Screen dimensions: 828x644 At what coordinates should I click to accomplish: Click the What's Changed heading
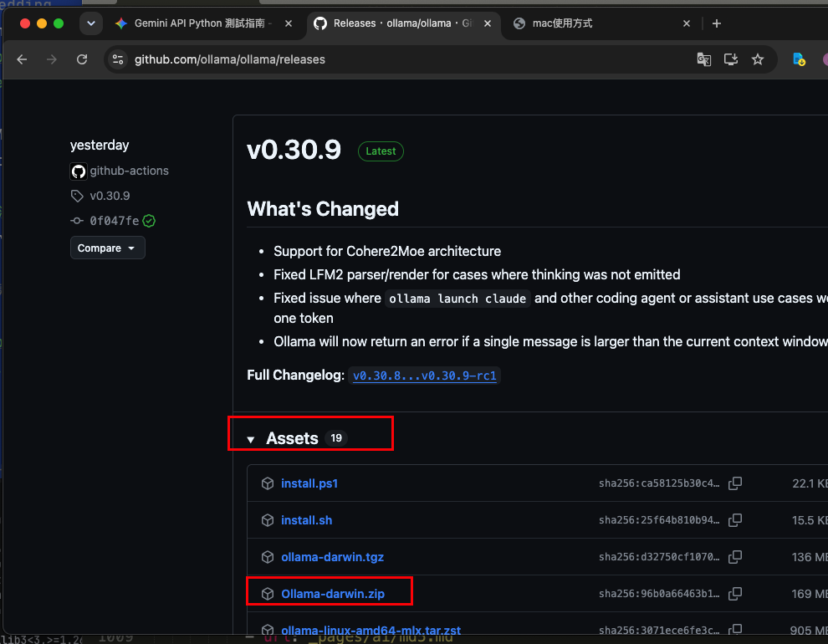coord(323,209)
